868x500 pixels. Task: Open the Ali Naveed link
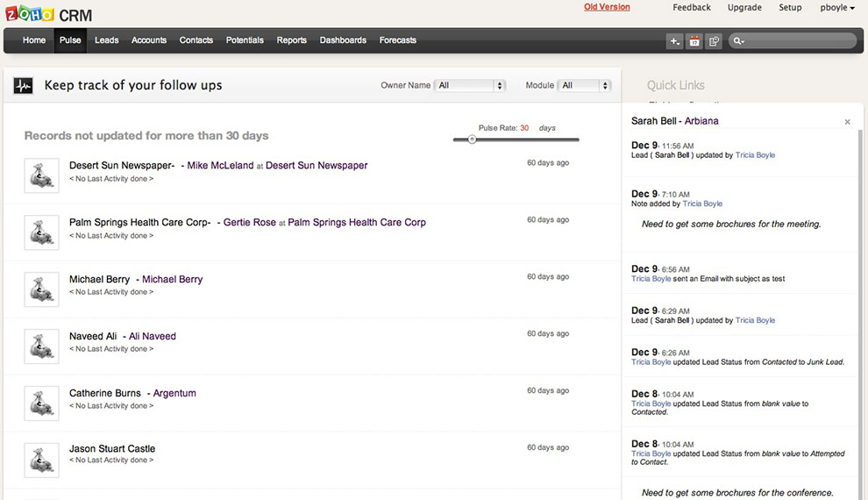coord(153,337)
